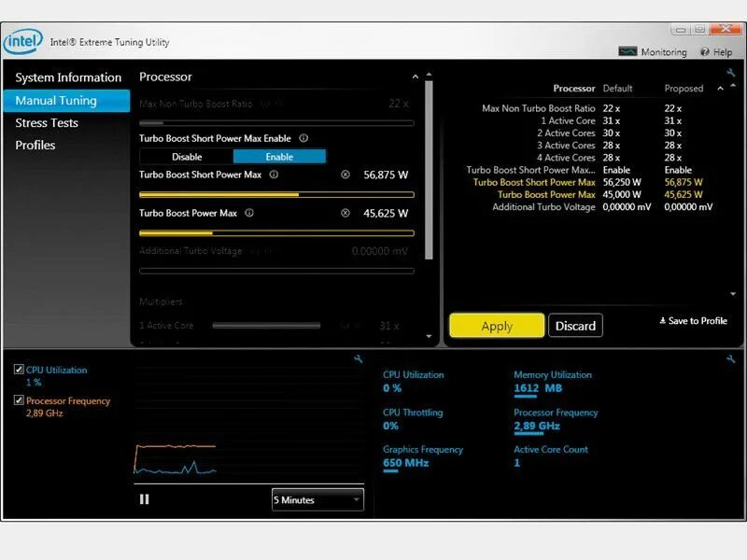Click the Processor settings scrollbar thumb
Screen dimensions: 747x560
tap(429, 170)
